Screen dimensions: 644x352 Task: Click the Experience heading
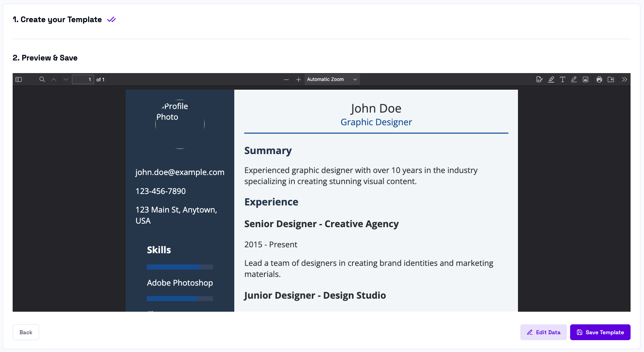coord(271,202)
